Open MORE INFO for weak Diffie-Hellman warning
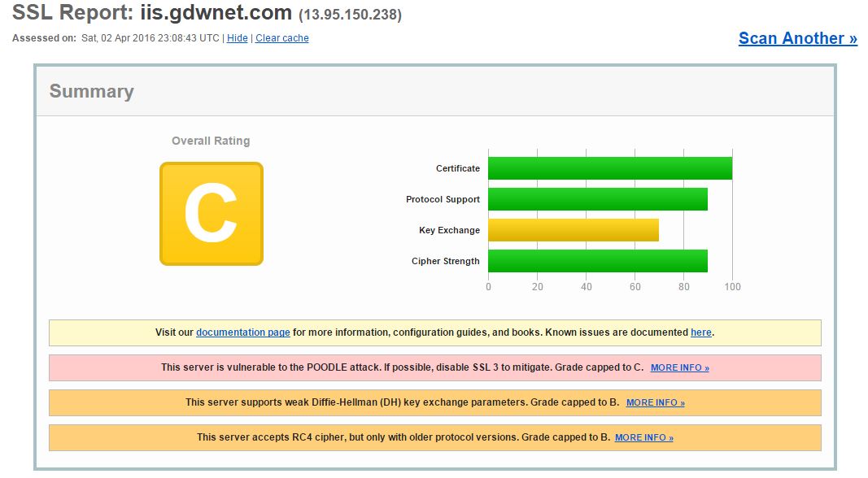The width and height of the screenshot is (868, 478). coord(656,402)
